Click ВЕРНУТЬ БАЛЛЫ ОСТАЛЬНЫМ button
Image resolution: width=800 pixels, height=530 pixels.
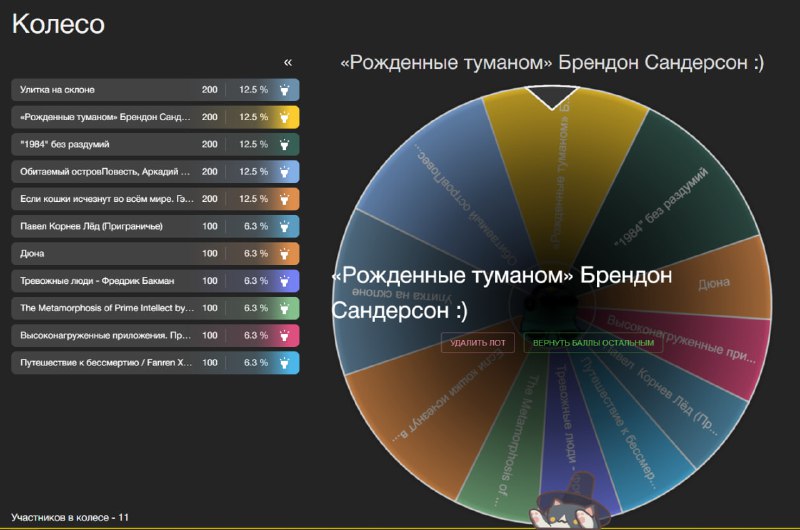coord(593,343)
